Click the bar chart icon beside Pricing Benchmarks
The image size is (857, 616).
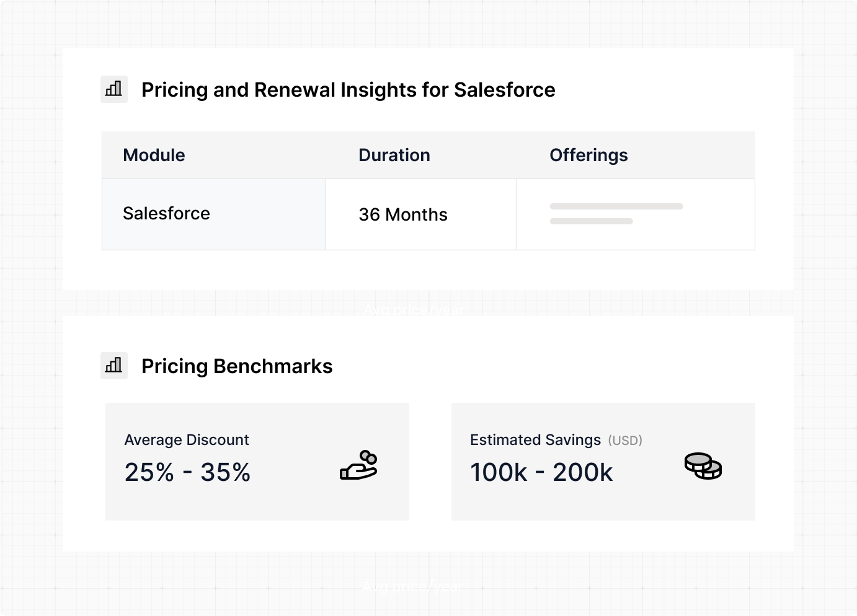coord(114,366)
